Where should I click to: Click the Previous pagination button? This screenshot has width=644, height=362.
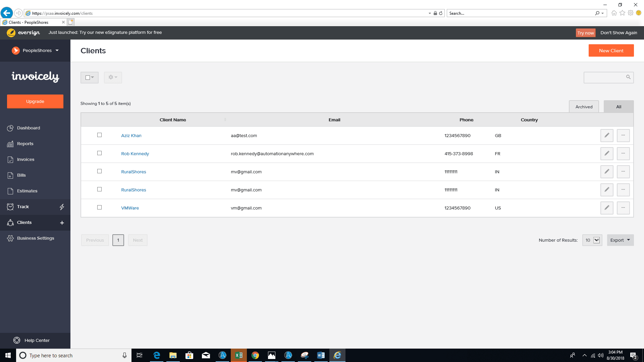click(x=95, y=240)
